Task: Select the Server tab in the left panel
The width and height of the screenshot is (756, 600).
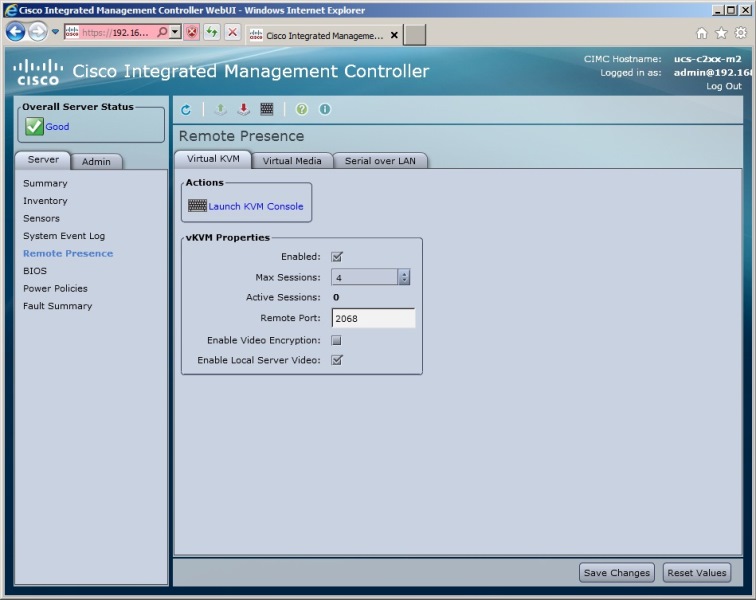Action: click(x=43, y=160)
